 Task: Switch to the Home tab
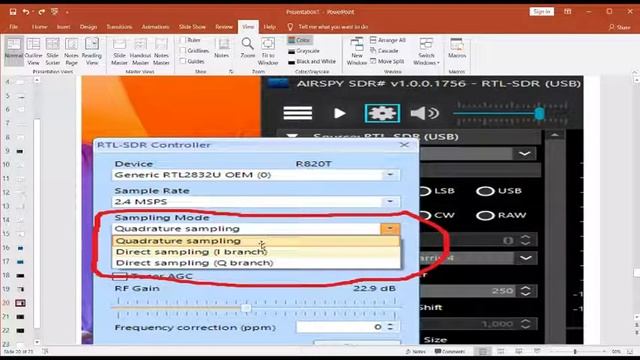click(x=40, y=27)
